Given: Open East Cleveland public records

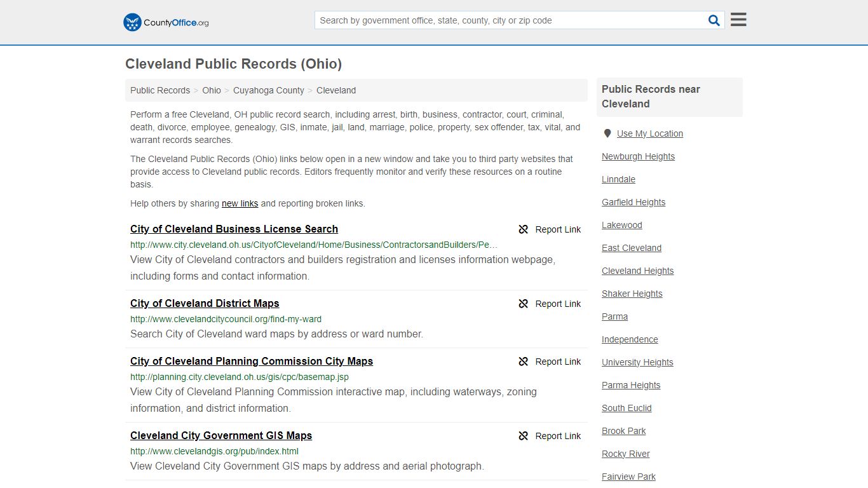Looking at the screenshot, I should click(632, 248).
